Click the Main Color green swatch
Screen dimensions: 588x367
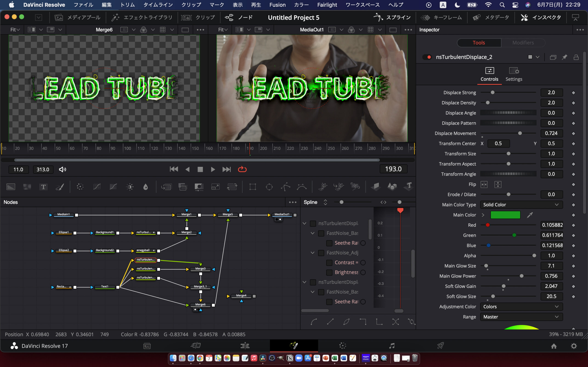coord(505,215)
